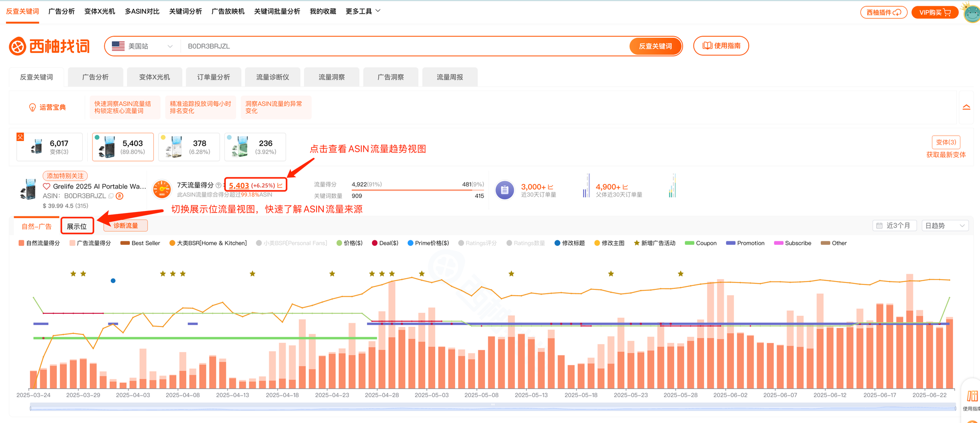Click the heart favorite icon beside product title

[47, 187]
